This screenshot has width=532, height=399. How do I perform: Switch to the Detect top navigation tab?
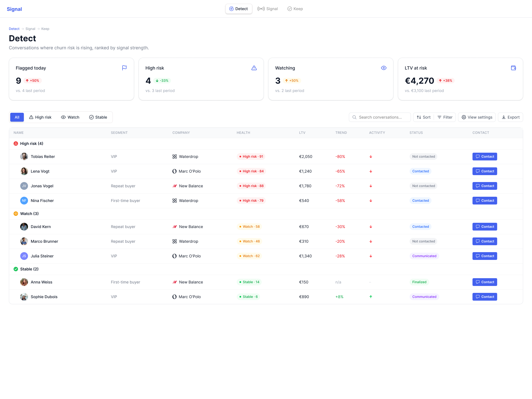[x=239, y=9]
